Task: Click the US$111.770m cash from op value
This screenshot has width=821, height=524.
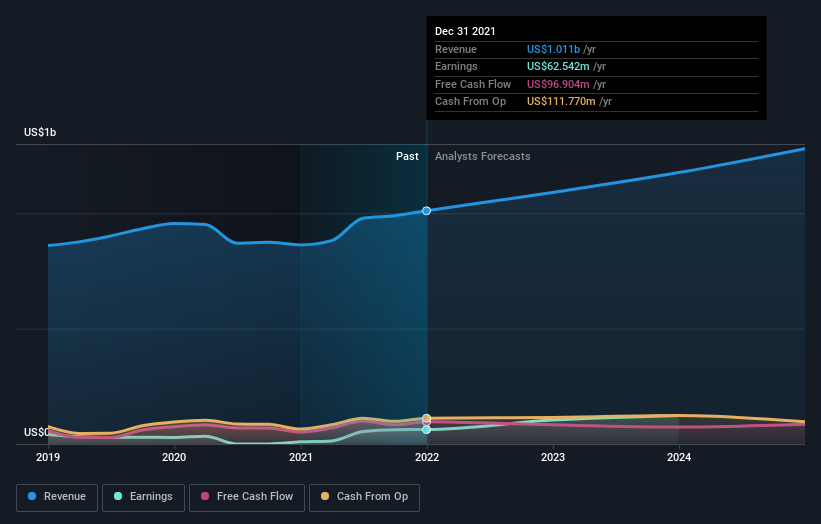Action: coord(561,102)
